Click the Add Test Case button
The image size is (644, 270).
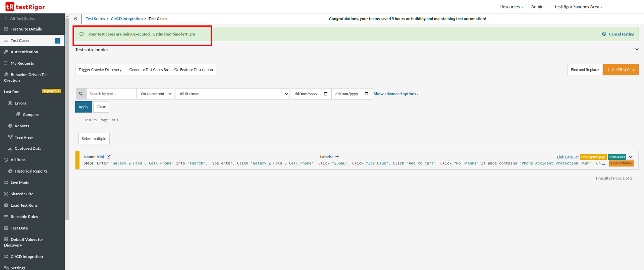tap(621, 70)
